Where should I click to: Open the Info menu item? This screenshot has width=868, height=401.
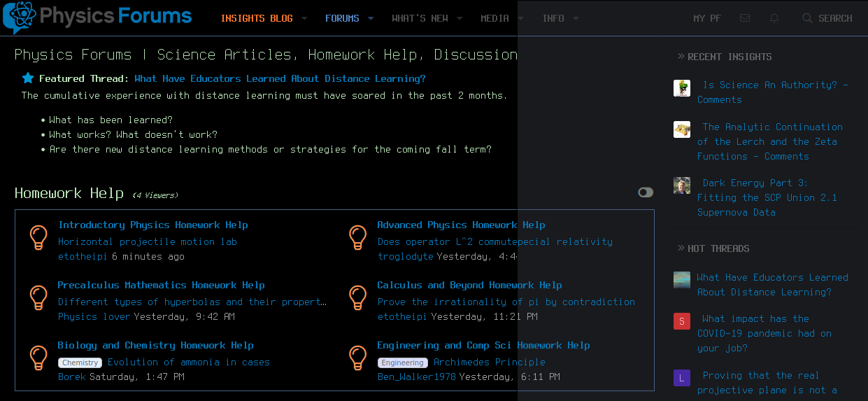coord(553,18)
